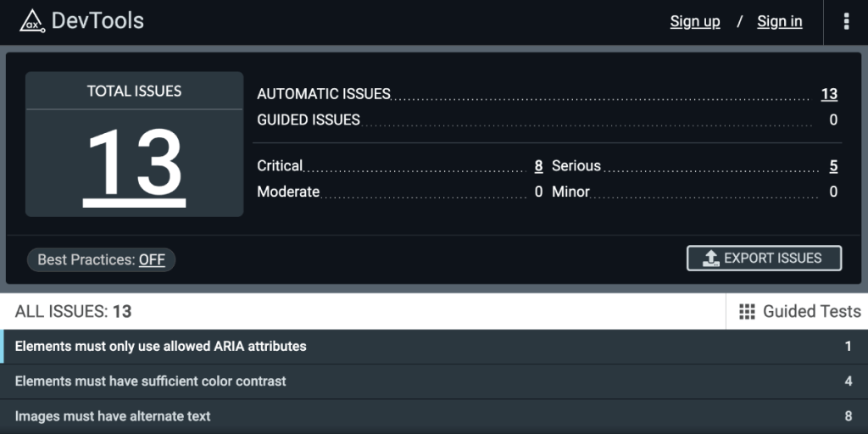Screen dimensions: 868x434
Task: Click the Guided Tests grid icon
Action: [747, 312]
